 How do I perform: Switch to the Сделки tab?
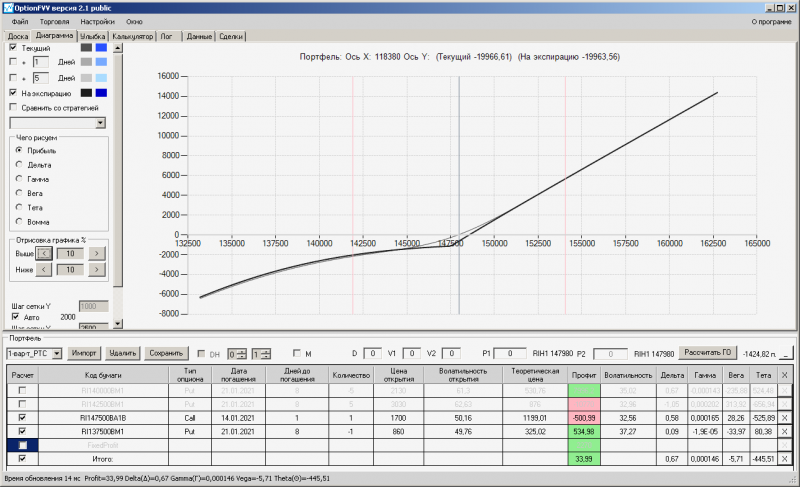pos(231,36)
